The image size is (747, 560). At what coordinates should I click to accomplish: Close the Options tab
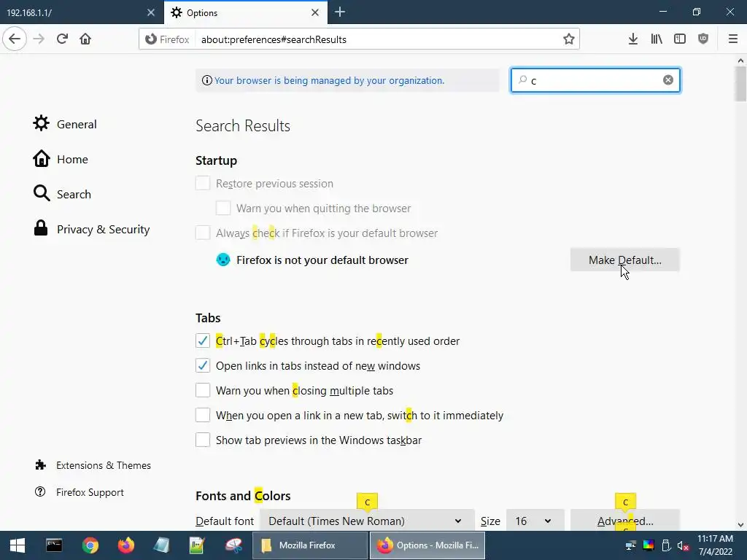pos(315,12)
